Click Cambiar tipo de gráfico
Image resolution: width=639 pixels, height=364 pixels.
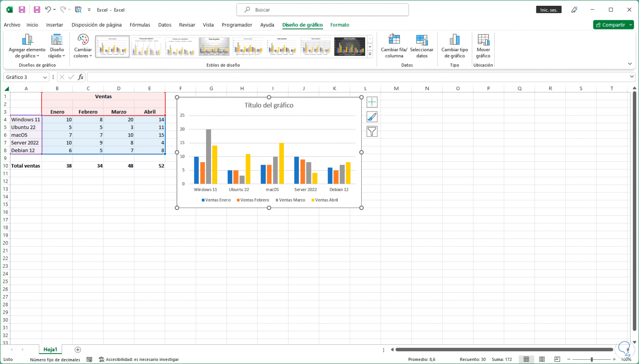(455, 46)
